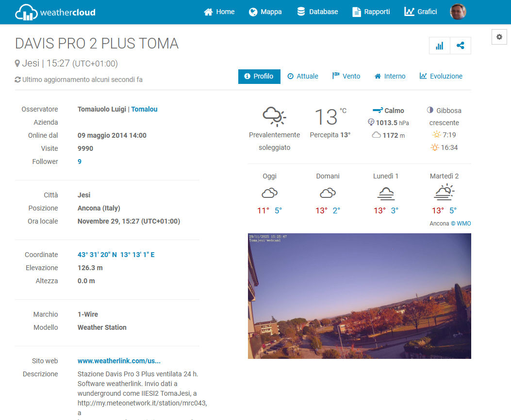511x420 pixels.
Task: Open the Grafici menu item
Action: pos(421,12)
